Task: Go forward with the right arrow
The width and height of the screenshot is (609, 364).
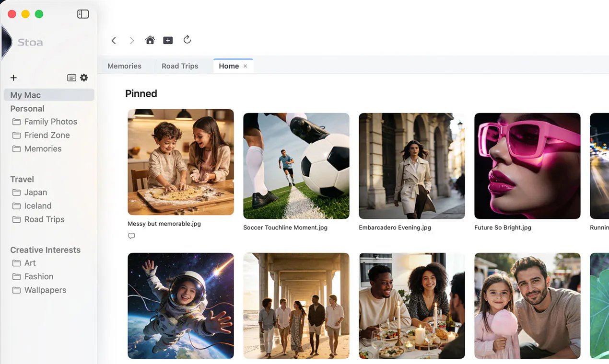Action: [x=132, y=41]
